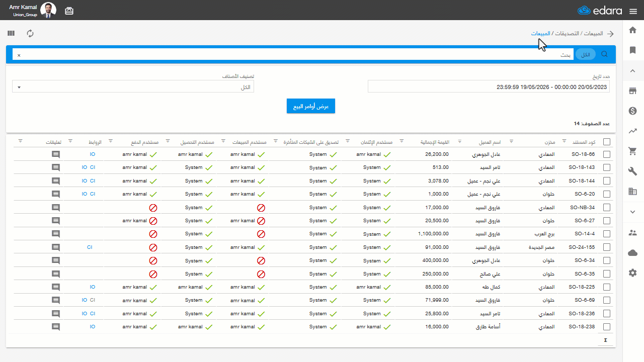Click the الكل search filter chip
644x362 pixels.
(585, 54)
